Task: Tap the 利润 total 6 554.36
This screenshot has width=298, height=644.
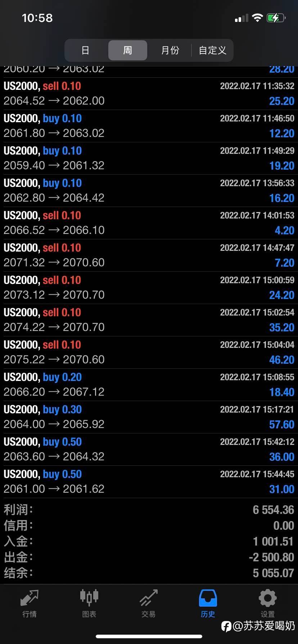Action: [x=274, y=510]
